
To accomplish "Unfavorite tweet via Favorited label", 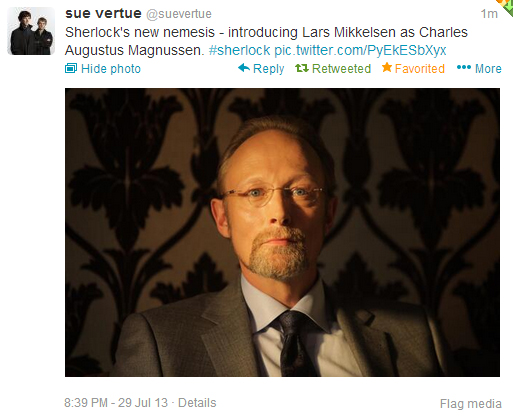I will [420, 69].
